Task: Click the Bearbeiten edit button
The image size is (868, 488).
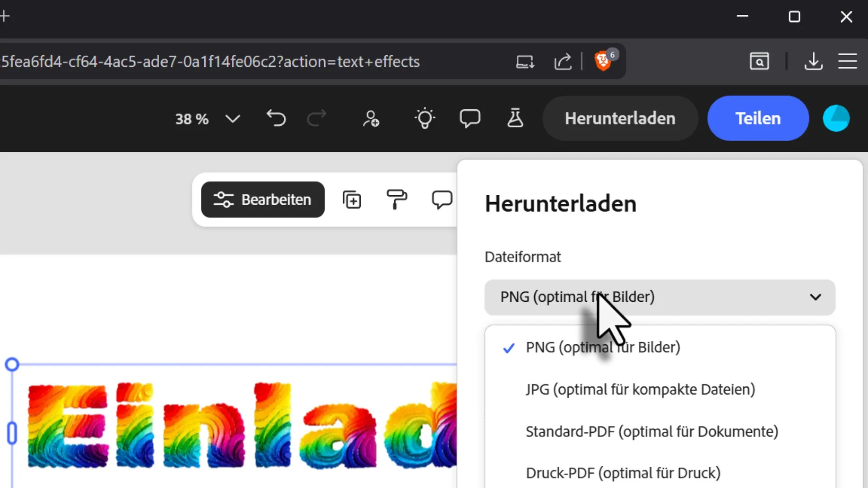Action: coord(263,200)
